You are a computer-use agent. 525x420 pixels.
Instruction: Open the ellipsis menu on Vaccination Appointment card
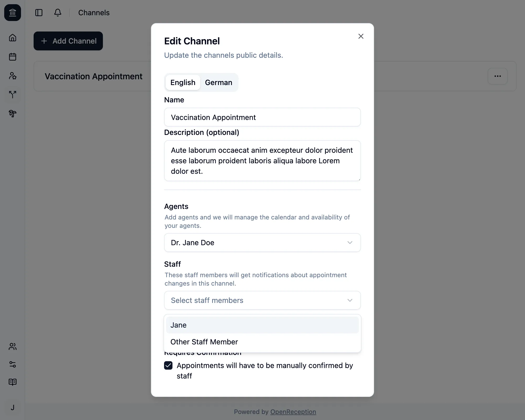[x=498, y=76]
